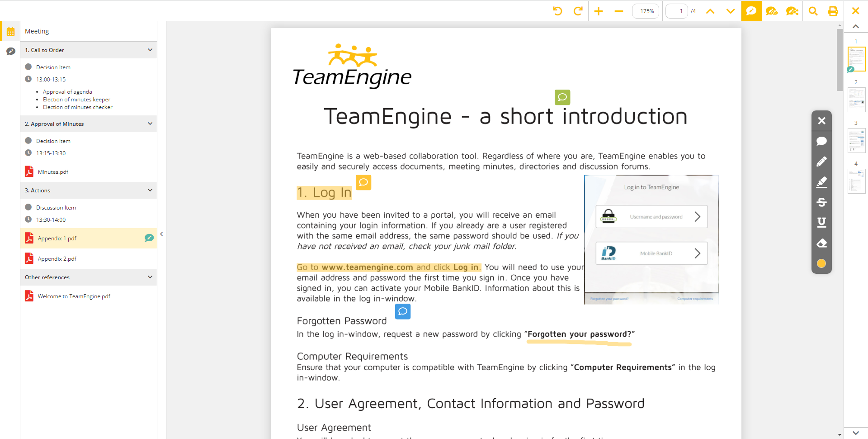
Task: Click the annotation badge on Appendix 1.pdf
Action: pos(149,238)
